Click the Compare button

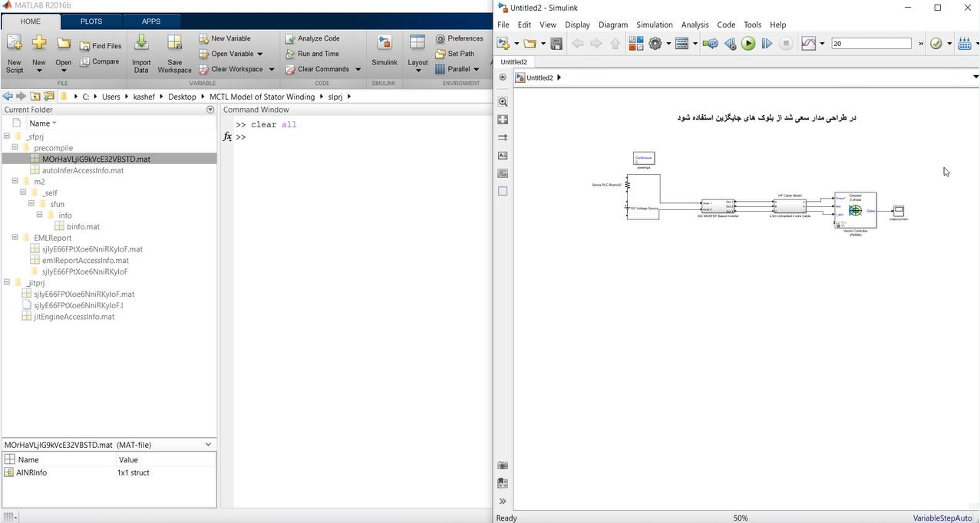pyautogui.click(x=100, y=61)
